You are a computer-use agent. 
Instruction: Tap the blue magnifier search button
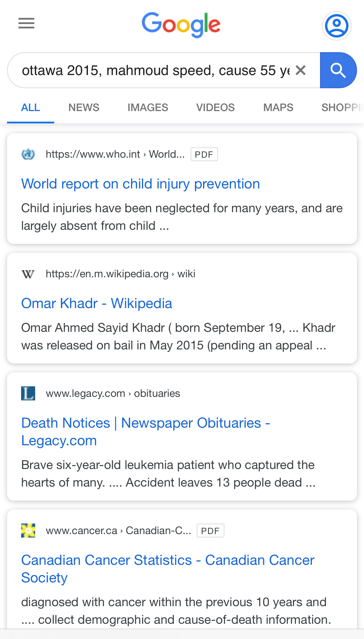(338, 70)
